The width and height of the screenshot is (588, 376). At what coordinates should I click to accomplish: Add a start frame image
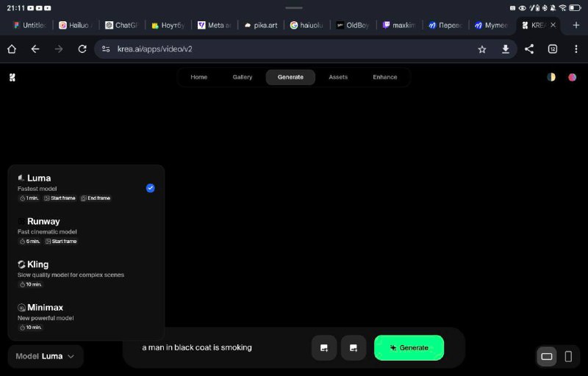pos(324,348)
